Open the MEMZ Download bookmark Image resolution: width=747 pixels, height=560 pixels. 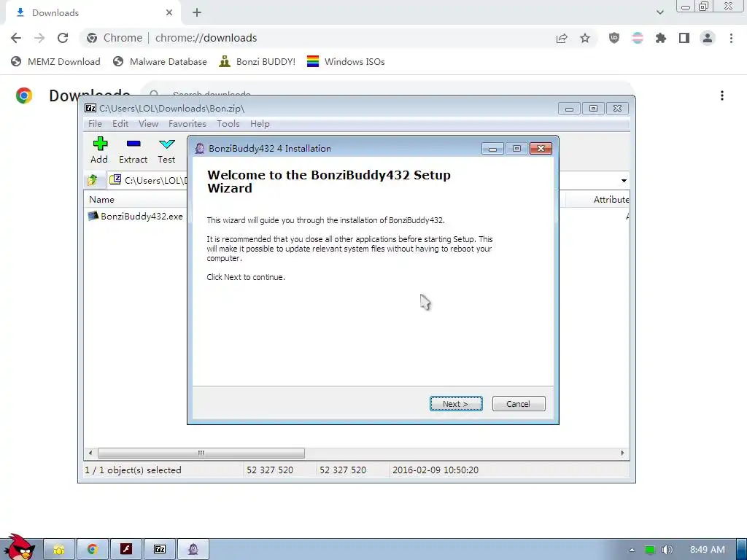coord(55,61)
